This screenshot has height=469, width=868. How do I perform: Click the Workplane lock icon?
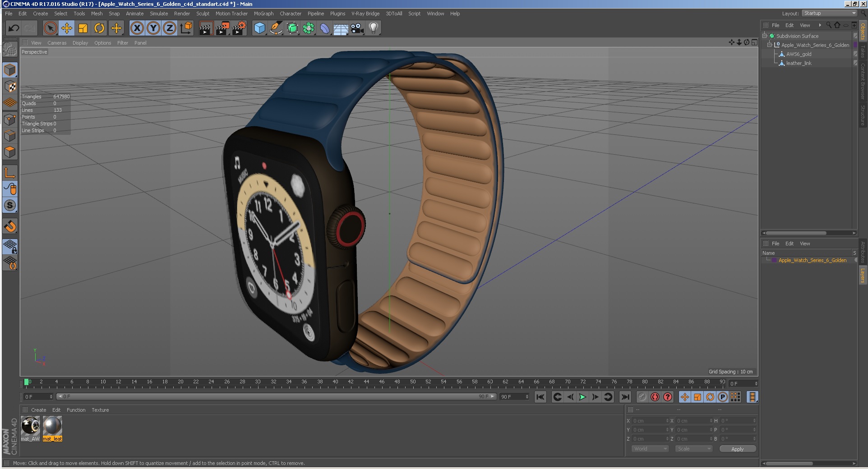pyautogui.click(x=10, y=246)
